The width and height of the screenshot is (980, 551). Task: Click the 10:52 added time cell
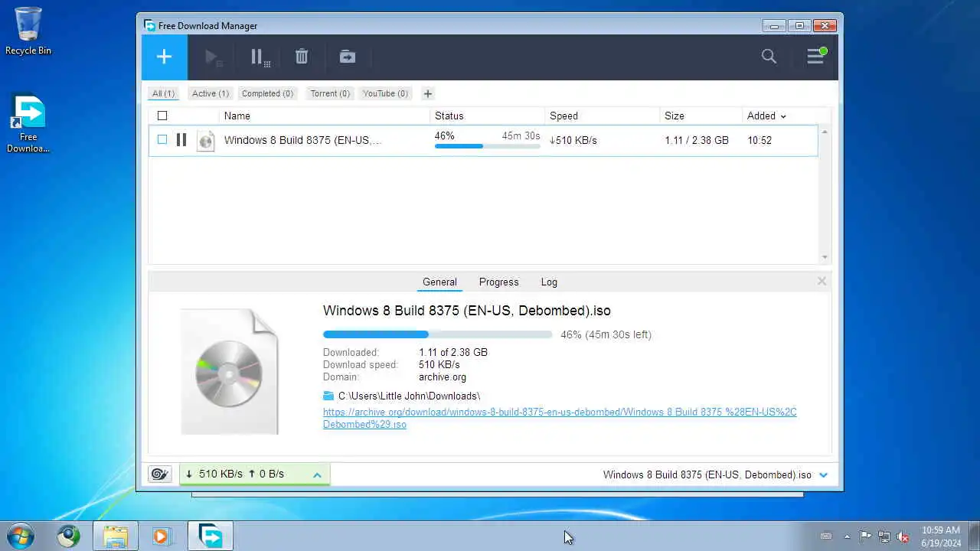tap(759, 141)
